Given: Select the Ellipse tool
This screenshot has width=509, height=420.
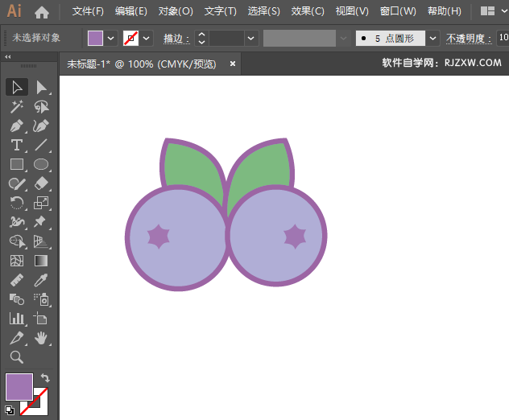Looking at the screenshot, I should point(42,165).
